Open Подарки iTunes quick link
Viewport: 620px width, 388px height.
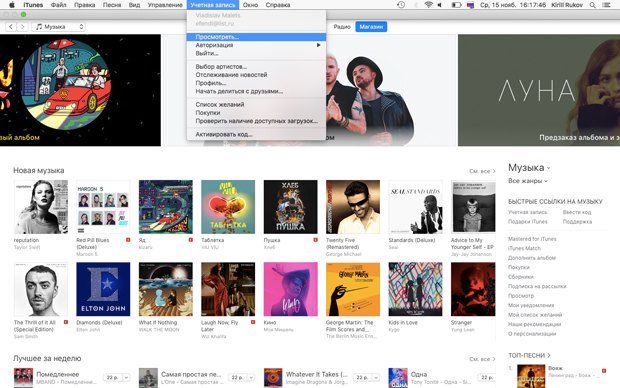(x=528, y=222)
